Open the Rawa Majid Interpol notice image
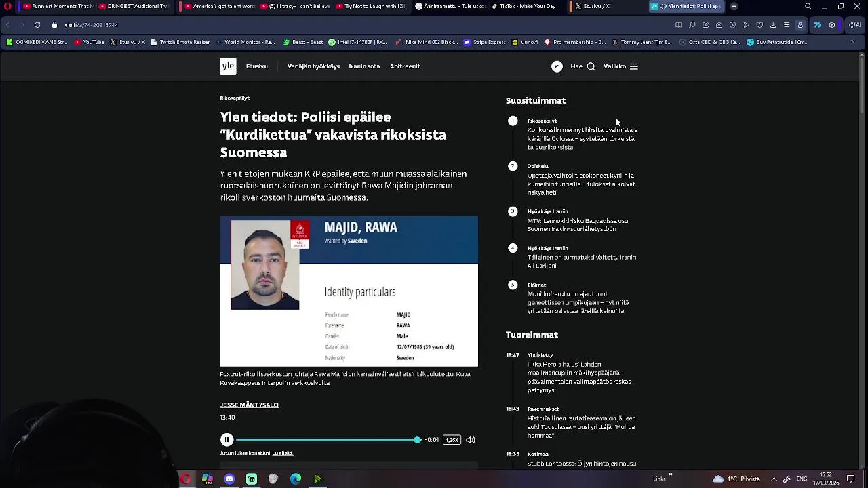This screenshot has height=488, width=868. [x=349, y=291]
